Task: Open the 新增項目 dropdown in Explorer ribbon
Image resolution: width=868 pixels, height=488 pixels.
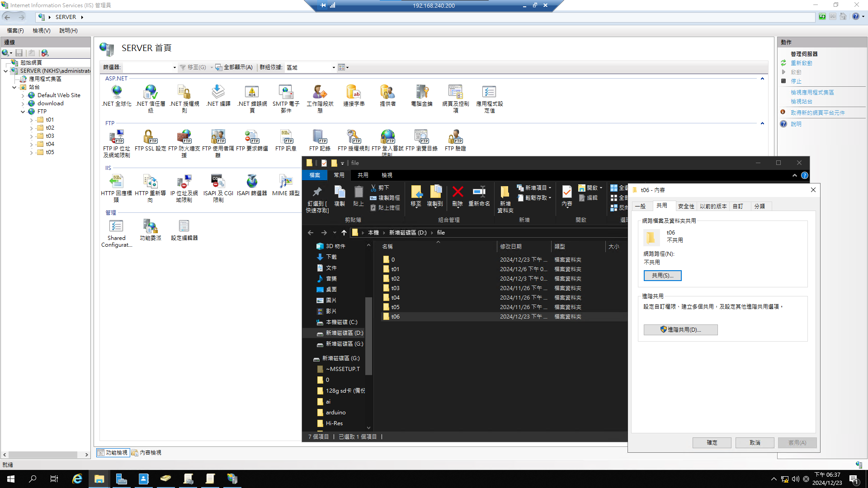Action: (x=534, y=188)
